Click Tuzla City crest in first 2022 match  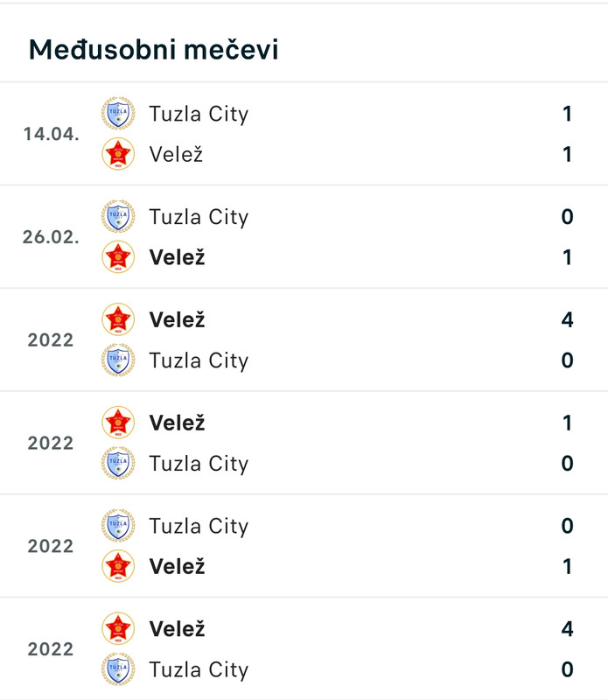coord(118,360)
